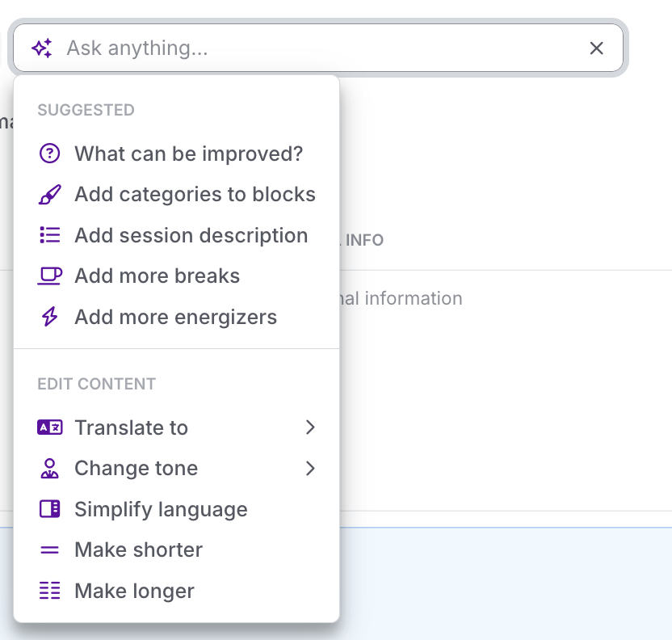This screenshot has width=672, height=640.
Task: Choose Add more breaks suggestion
Action: (x=157, y=276)
